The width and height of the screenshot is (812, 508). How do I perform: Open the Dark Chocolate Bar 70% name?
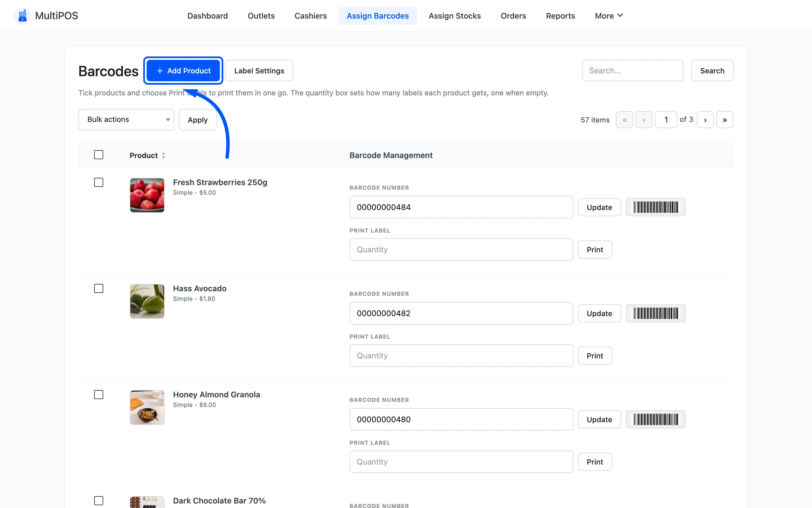219,501
